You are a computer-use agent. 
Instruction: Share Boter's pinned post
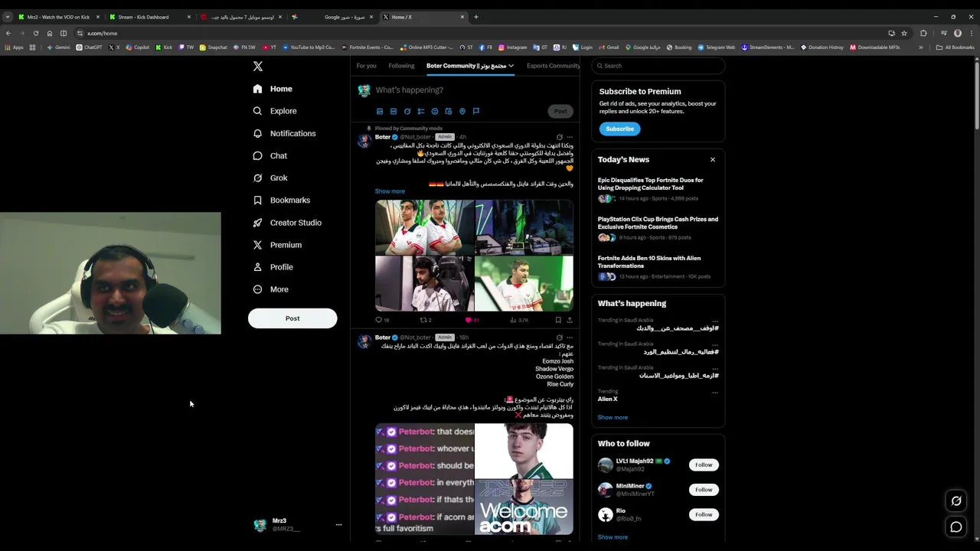pos(570,320)
